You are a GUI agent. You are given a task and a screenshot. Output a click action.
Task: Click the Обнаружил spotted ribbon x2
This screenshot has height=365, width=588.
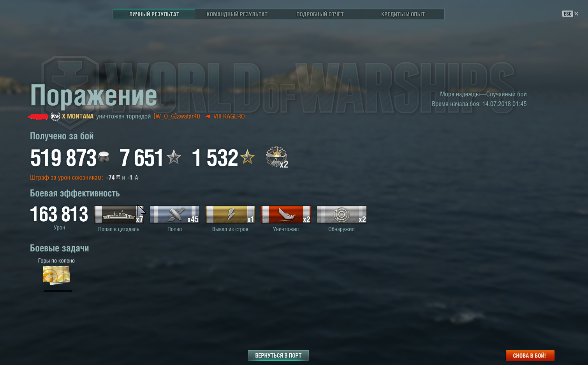click(x=342, y=215)
